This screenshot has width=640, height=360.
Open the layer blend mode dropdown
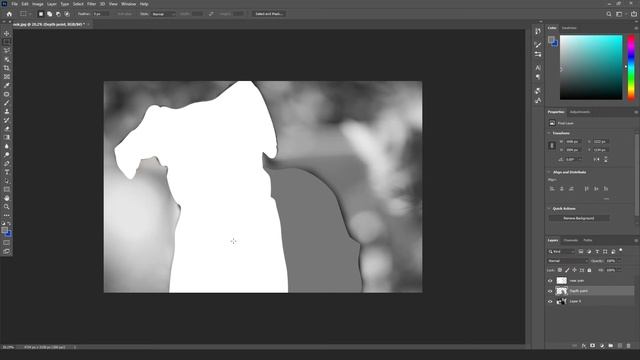(x=568, y=261)
